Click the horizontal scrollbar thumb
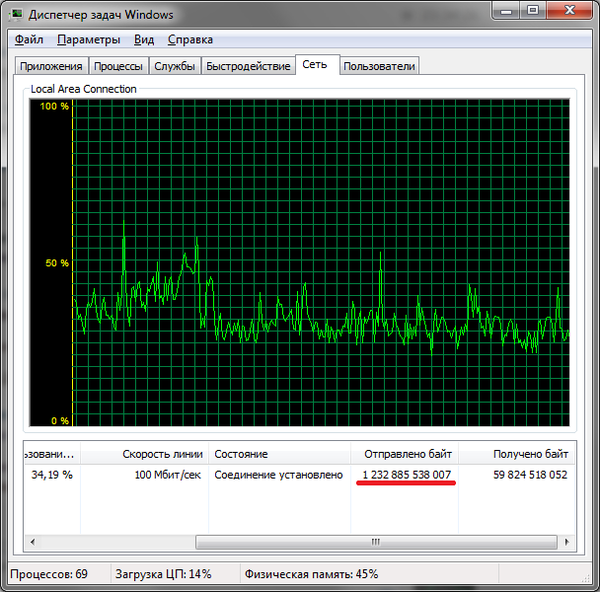600x592 pixels. [376, 542]
